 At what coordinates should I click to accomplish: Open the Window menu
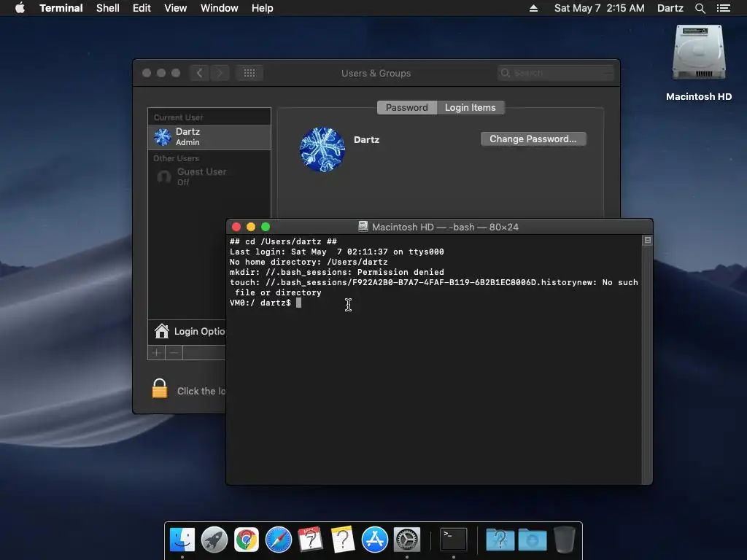point(219,8)
